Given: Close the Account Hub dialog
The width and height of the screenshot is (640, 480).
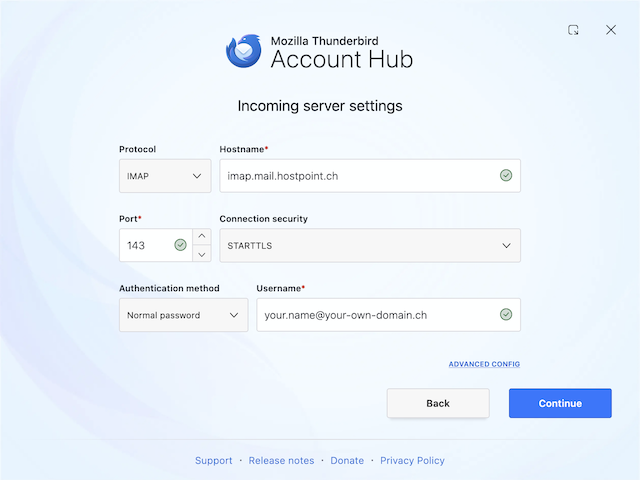Looking at the screenshot, I should coord(611,30).
